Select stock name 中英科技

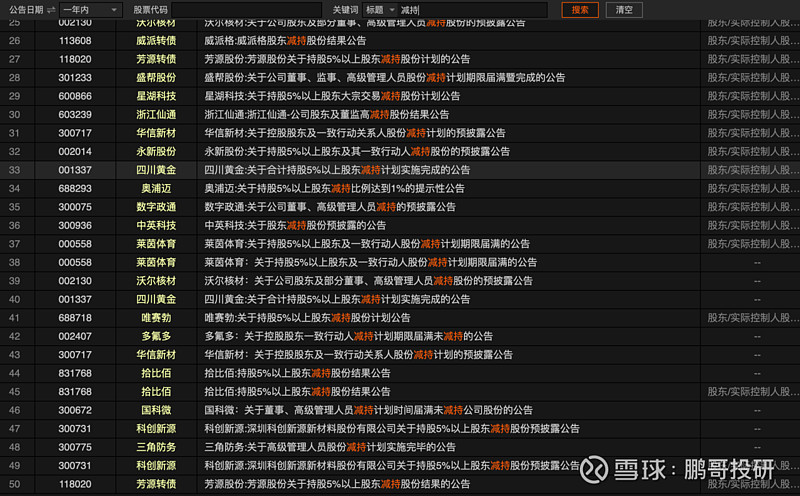coord(156,226)
